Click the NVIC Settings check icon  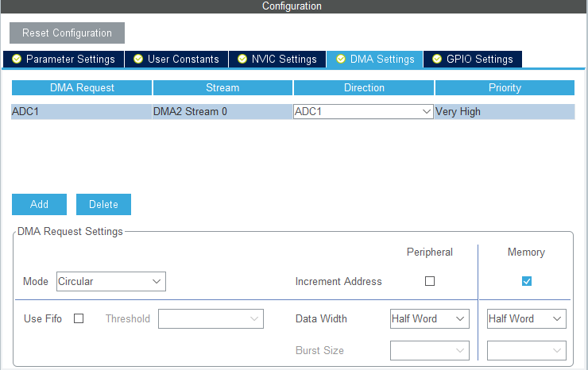tap(242, 59)
